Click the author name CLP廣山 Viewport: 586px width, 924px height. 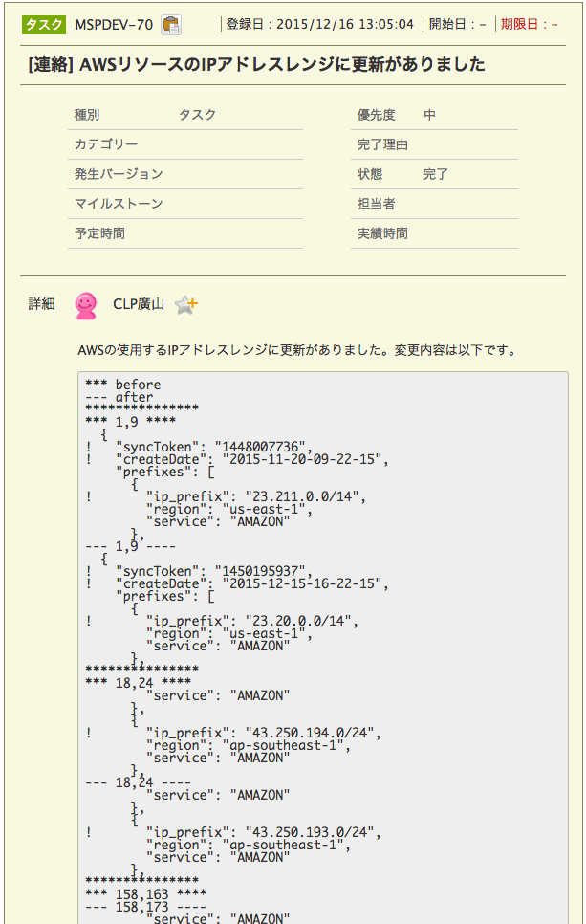pos(139,304)
